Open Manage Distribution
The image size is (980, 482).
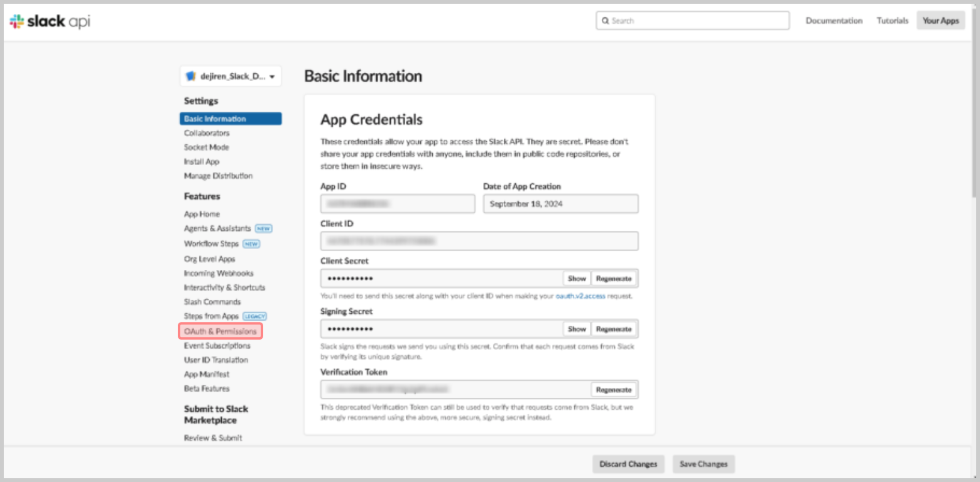pos(218,176)
